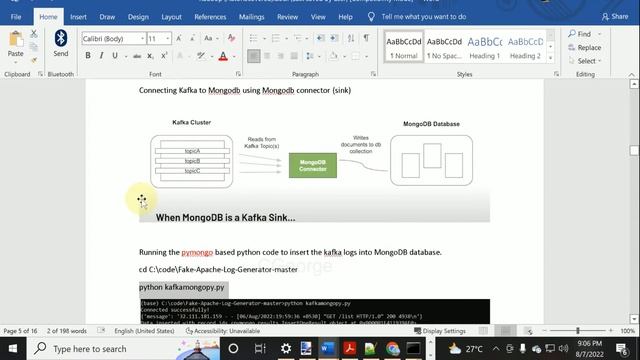Screen dimensions: 640x360
Task: Open Cortana circle icon on taskbar
Action: 233,349
